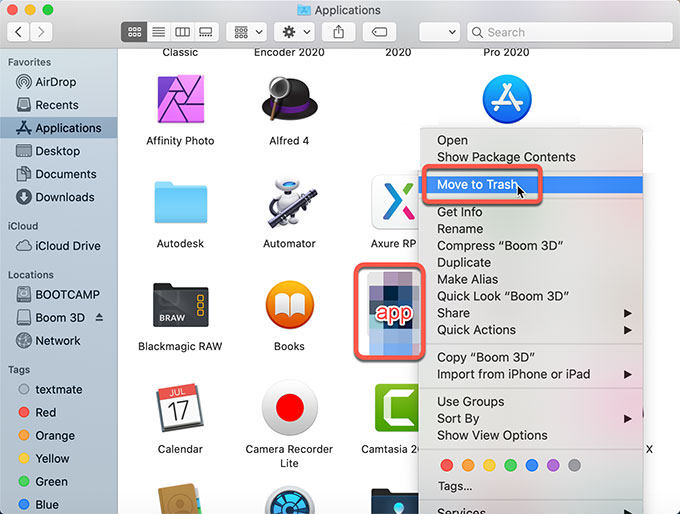Click the Share toolbar button
Viewport: 680px width, 514px height.
coord(339,32)
